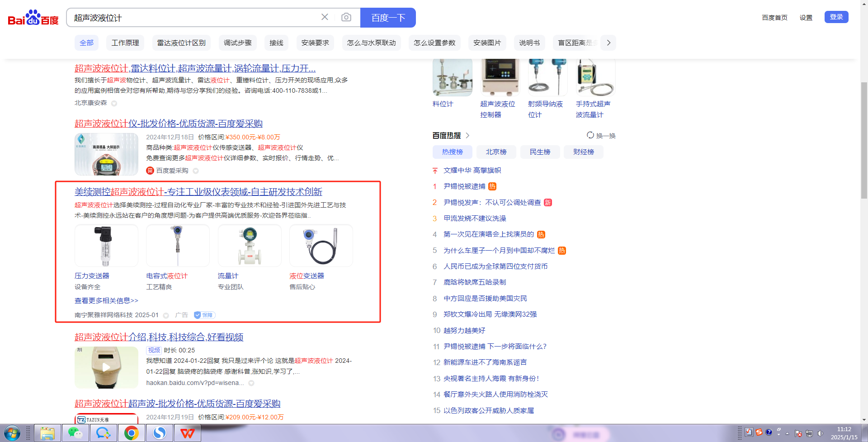Click the language bar document icon
This screenshot has width=868, height=442.
pyautogui.click(x=749, y=432)
